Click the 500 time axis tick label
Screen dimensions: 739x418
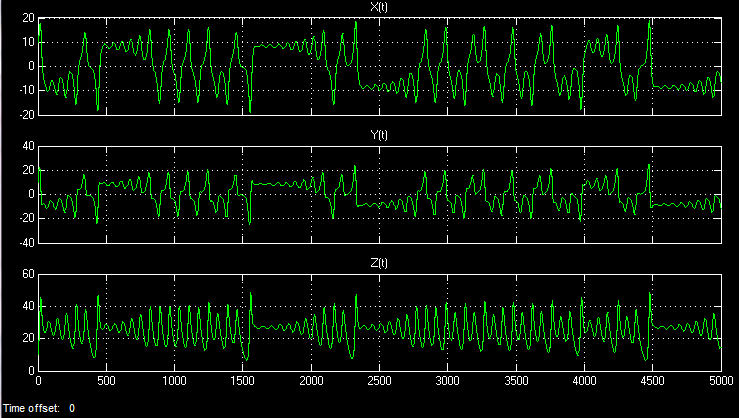(x=107, y=380)
